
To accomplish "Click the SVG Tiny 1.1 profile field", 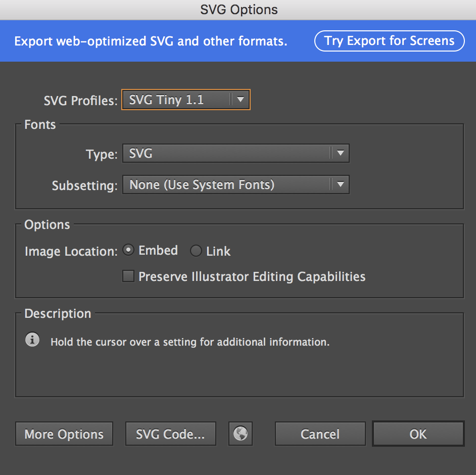I will 186,100.
